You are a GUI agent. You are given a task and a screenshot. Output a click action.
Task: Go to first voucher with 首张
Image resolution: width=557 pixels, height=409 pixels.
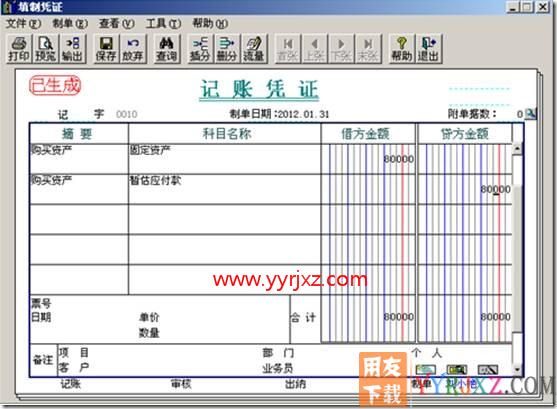coord(288,49)
